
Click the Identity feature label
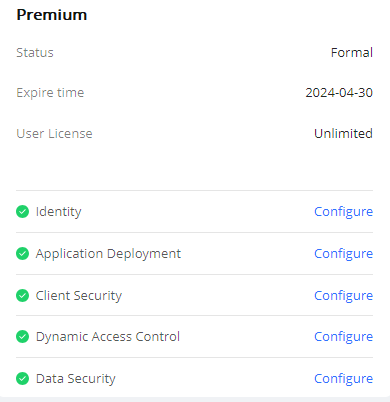pyautogui.click(x=58, y=212)
